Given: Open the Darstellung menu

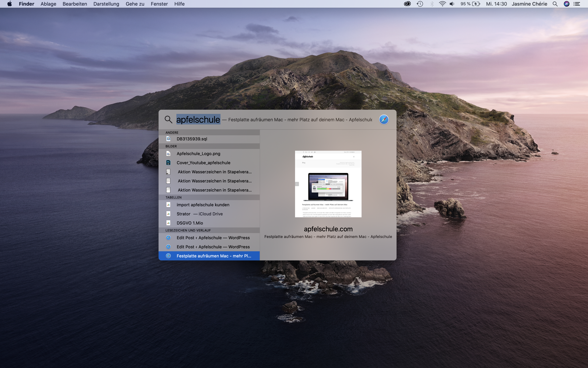Looking at the screenshot, I should pyautogui.click(x=106, y=4).
